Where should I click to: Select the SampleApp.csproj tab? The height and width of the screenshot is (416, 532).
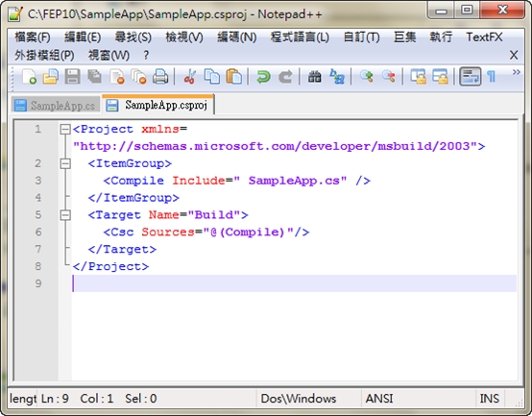(x=158, y=105)
